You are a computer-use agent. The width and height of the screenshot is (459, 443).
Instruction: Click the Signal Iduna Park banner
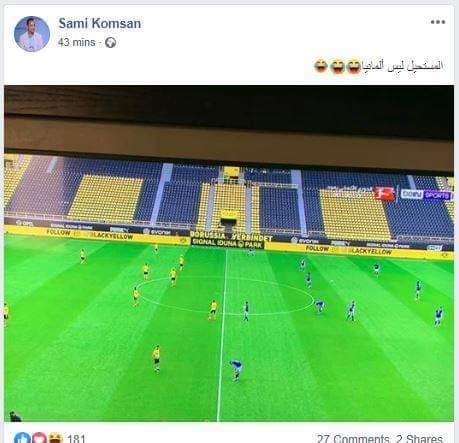click(x=228, y=244)
